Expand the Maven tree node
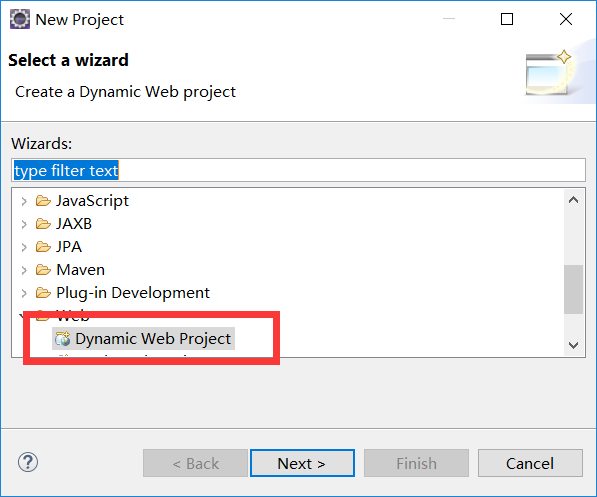Screen dimensions: 597x497 pyautogui.click(x=24, y=270)
